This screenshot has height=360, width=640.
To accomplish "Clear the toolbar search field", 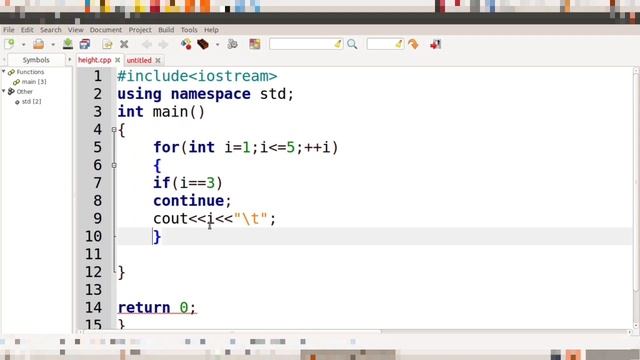I will 338,44.
